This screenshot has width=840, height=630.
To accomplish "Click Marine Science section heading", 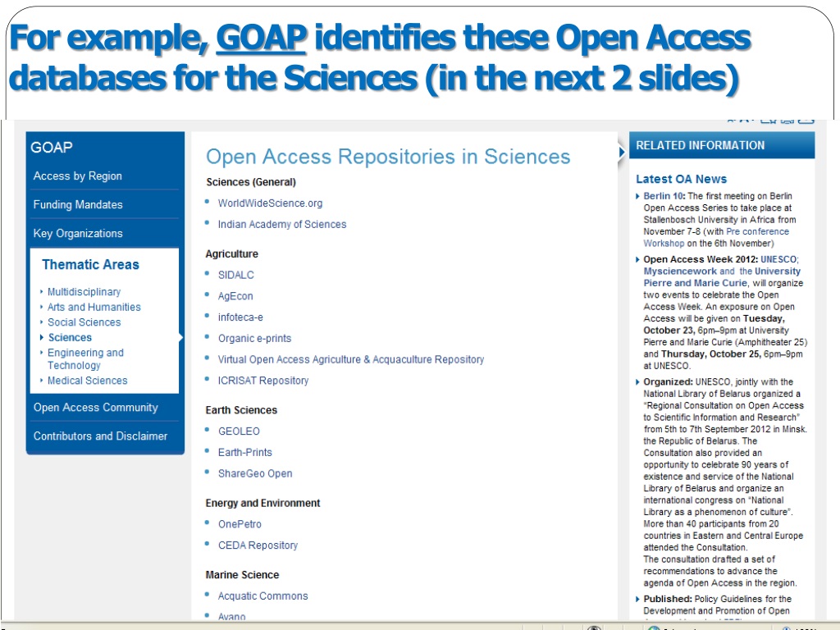I will pos(242,575).
